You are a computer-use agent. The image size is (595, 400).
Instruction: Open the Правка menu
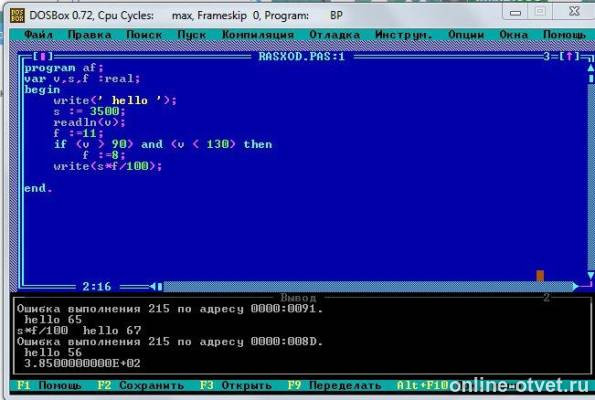pyautogui.click(x=90, y=35)
